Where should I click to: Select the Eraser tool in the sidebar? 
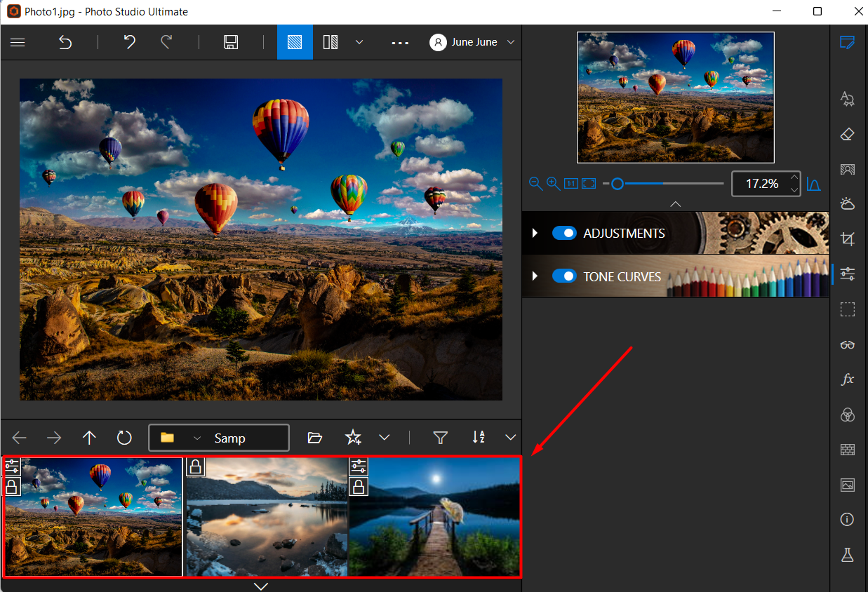coord(848,134)
